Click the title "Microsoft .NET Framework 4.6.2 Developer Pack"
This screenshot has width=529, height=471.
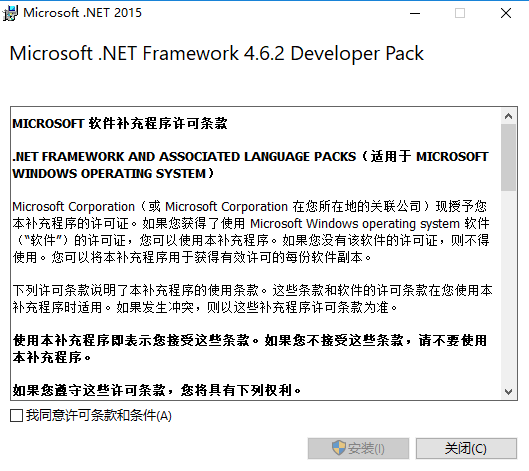217,53
